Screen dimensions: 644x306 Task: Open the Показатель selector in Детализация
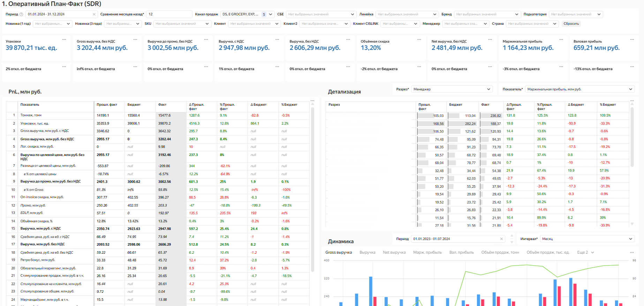[579, 89]
